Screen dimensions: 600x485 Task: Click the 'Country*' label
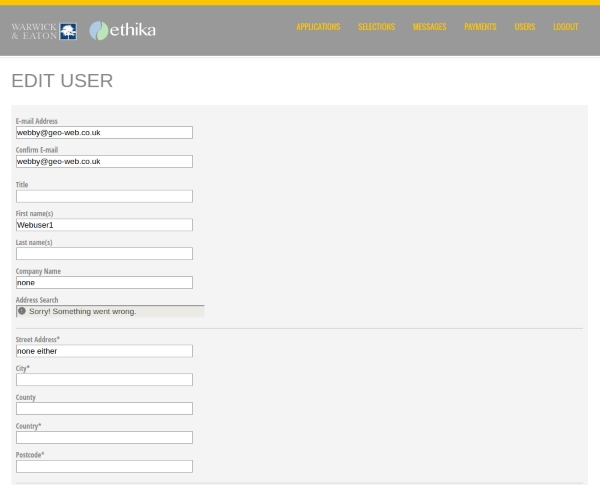point(28,426)
